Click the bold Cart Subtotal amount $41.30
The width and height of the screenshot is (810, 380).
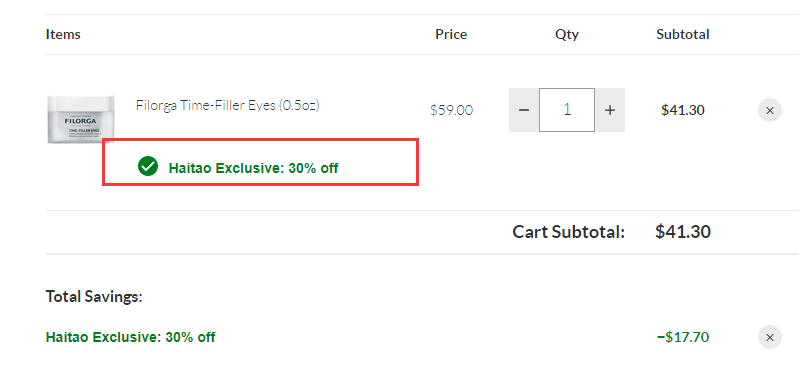tap(682, 231)
